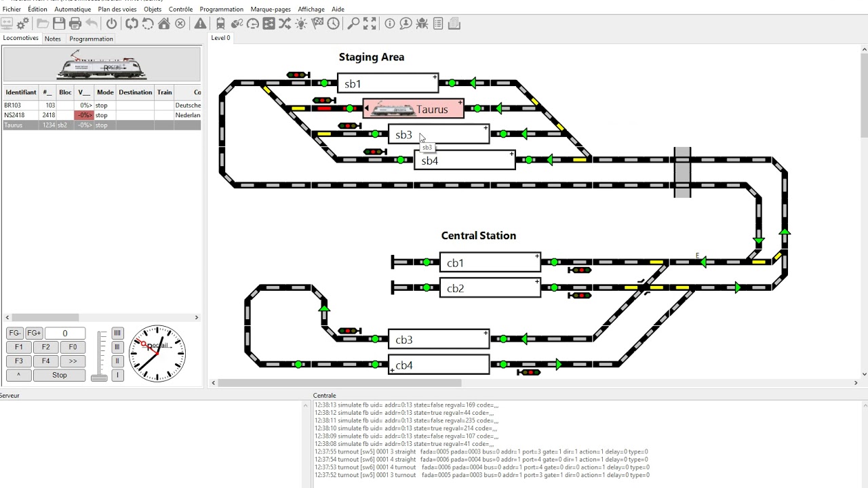Click the Identifiant column header
The width and height of the screenshot is (868, 488).
pos(20,92)
